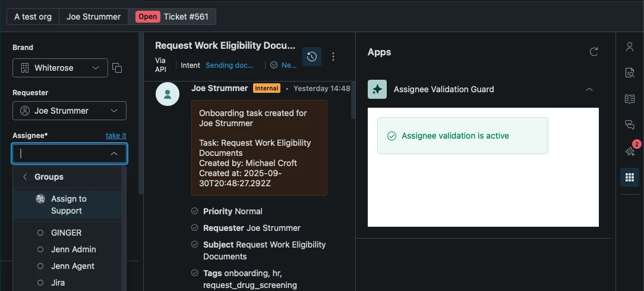
Task: Collapse the Assignee dropdown chevron
Action: [114, 154]
